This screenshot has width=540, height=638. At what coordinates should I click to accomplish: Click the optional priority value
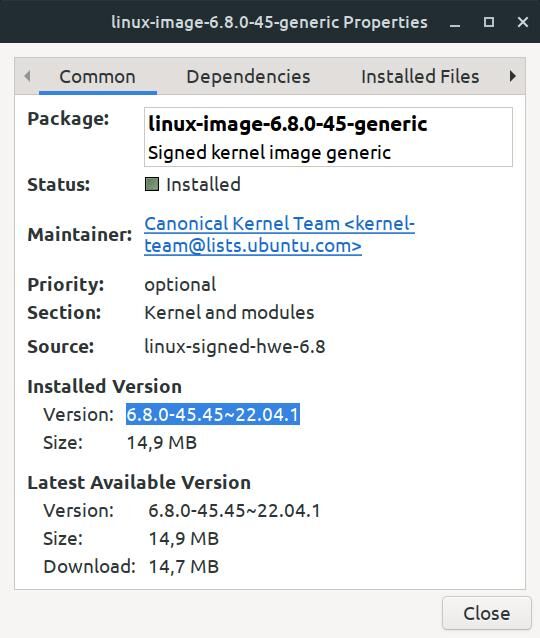[x=180, y=284]
